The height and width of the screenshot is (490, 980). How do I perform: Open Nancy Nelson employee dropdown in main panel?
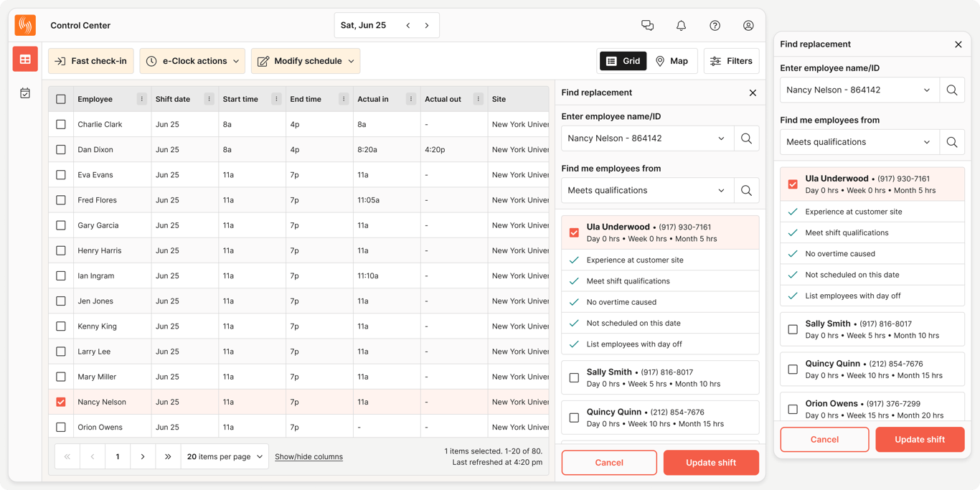click(x=648, y=138)
